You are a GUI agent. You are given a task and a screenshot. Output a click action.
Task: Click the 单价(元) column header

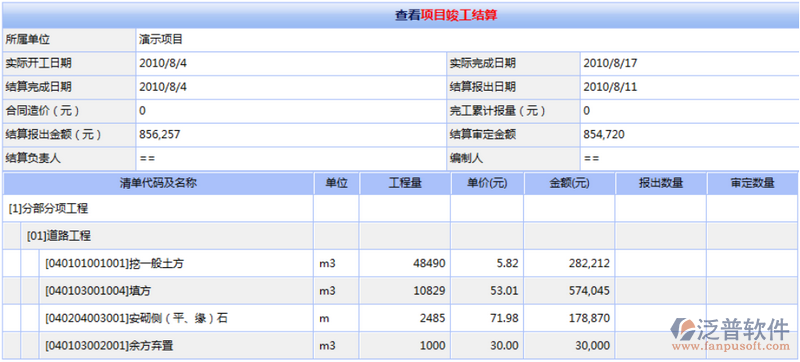pos(487,184)
